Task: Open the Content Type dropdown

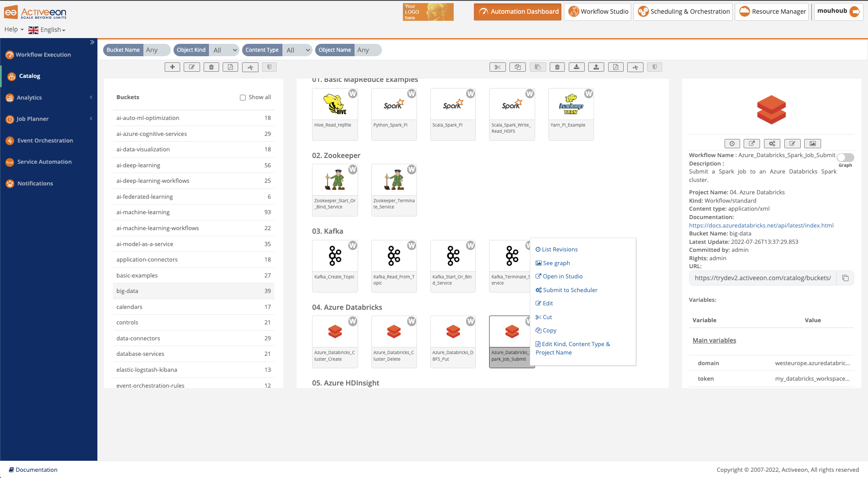Action: (x=297, y=50)
